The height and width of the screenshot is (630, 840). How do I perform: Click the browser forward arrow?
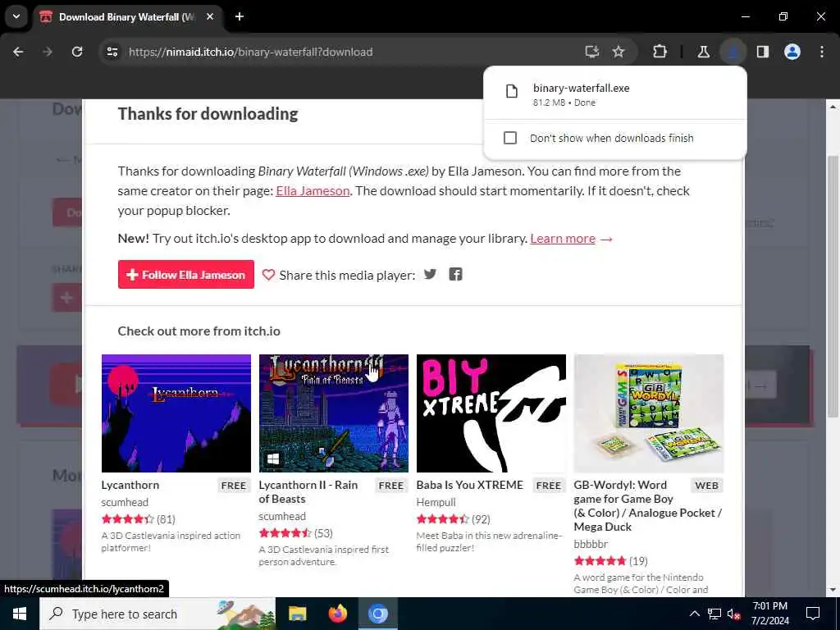point(47,52)
